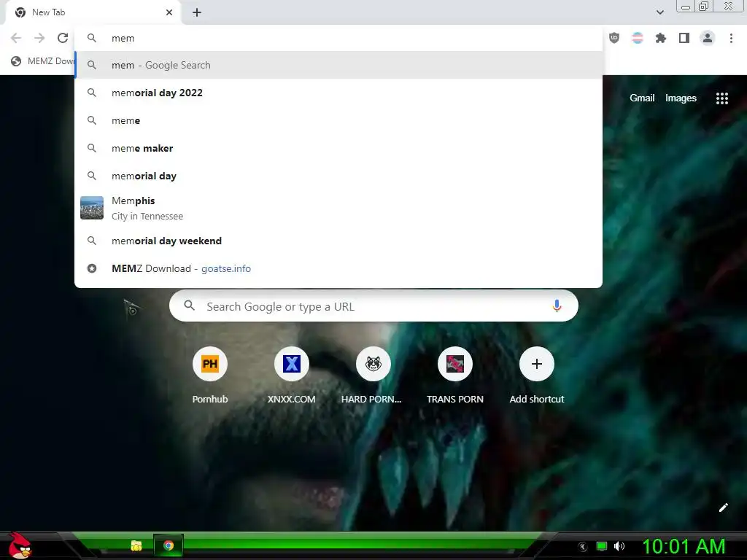Screen dimensions: 747x560
Task: Start voice search with the microphone
Action: 557,306
